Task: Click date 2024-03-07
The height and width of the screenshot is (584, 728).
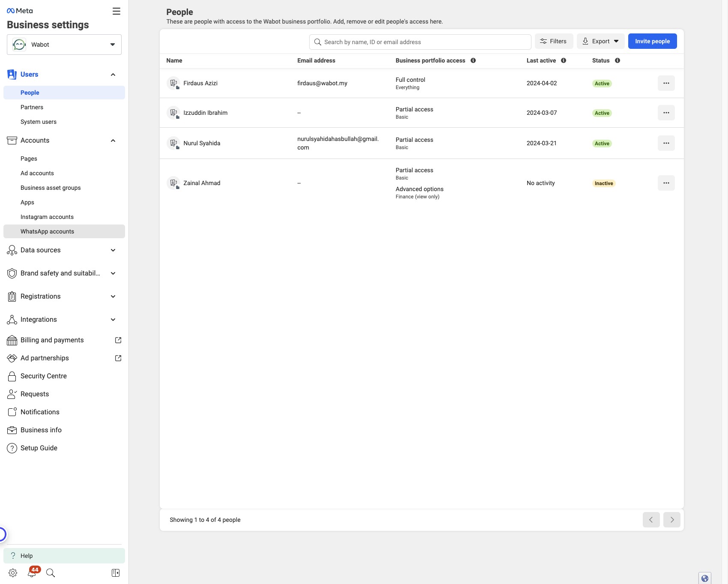Action: (x=542, y=113)
